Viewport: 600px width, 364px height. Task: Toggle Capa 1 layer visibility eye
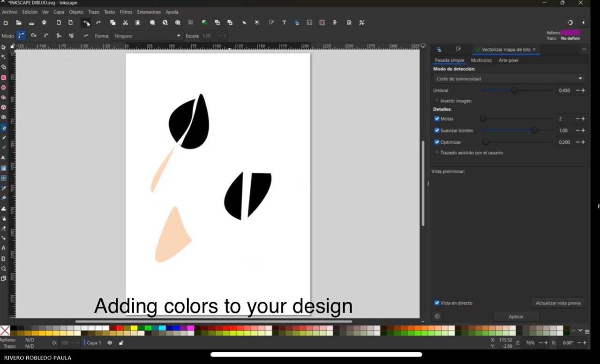(x=110, y=343)
